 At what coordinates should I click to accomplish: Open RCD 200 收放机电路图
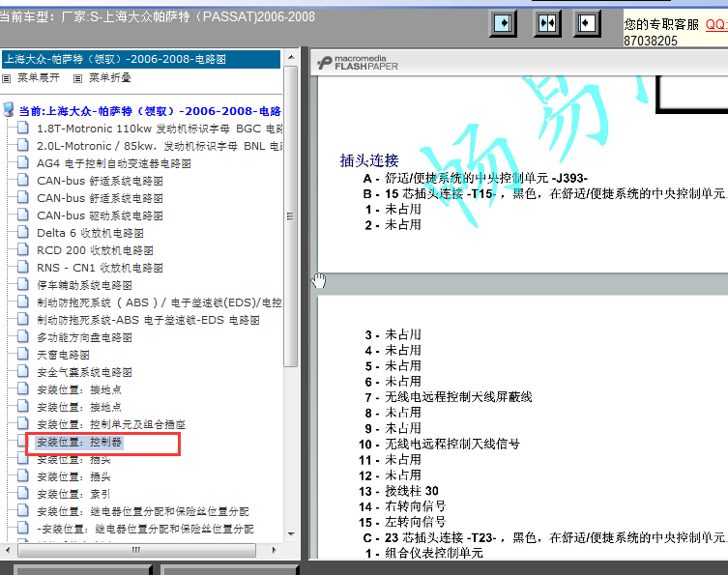[95, 250]
